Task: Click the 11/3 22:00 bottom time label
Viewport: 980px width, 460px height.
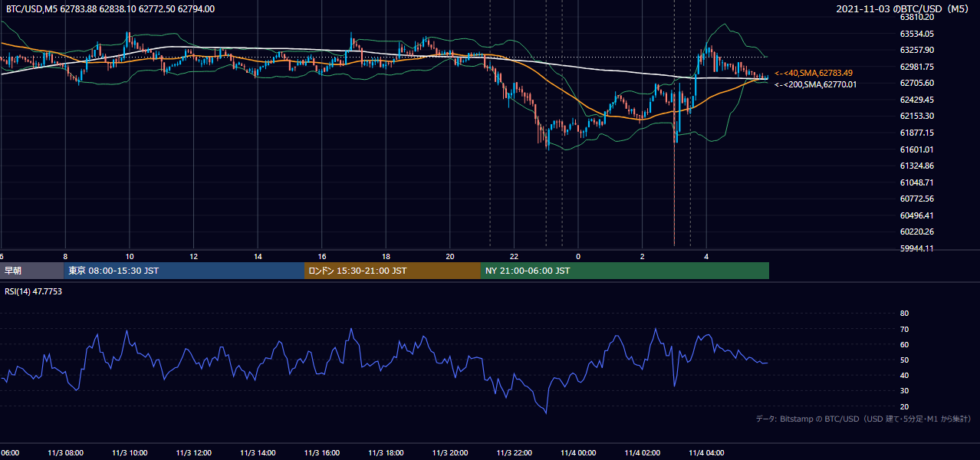Action: coord(514,453)
